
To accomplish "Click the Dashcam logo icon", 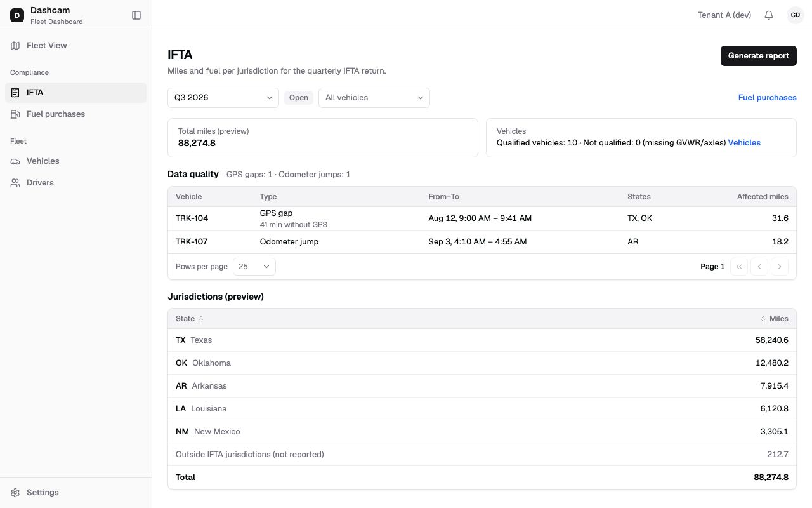I will 17,15.
